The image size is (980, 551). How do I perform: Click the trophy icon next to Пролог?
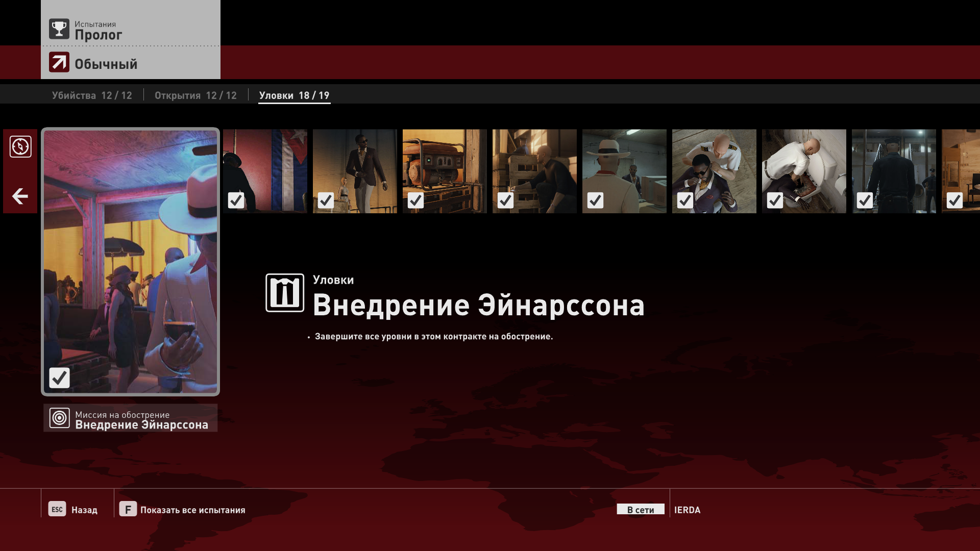59,29
